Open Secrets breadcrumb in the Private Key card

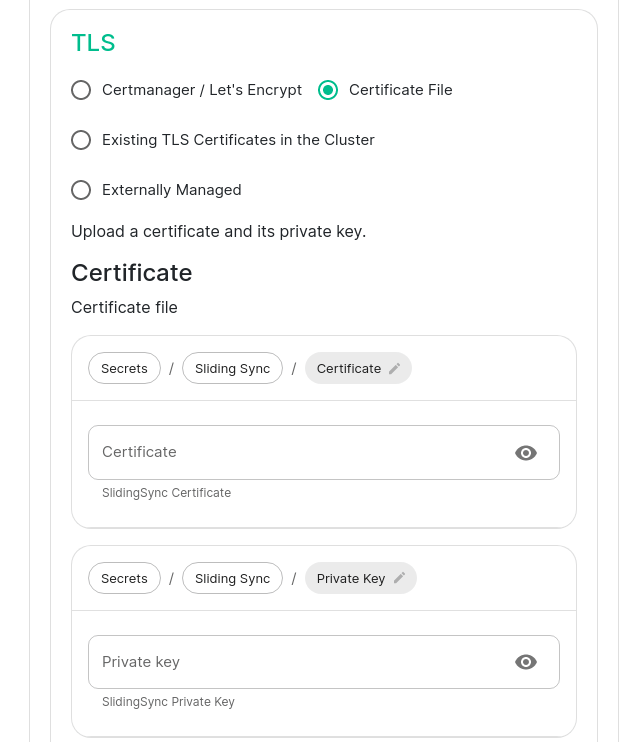(x=124, y=579)
